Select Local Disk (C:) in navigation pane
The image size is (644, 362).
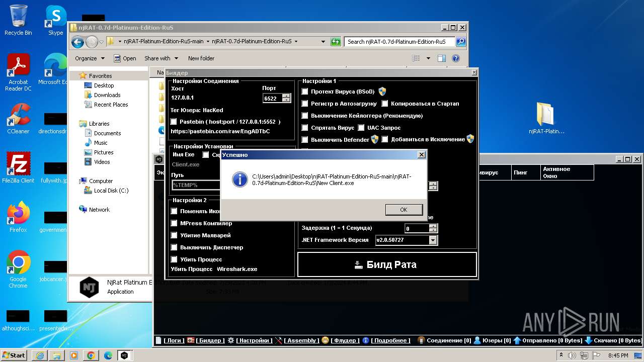111,191
